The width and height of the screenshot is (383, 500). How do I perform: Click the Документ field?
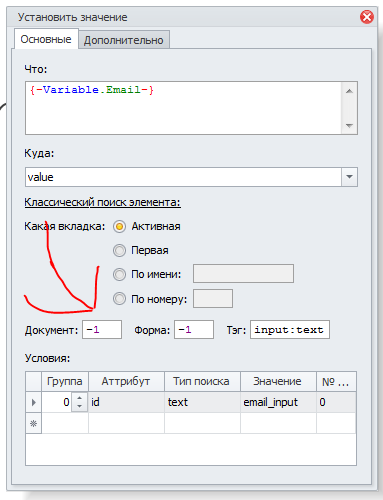pyautogui.click(x=102, y=330)
